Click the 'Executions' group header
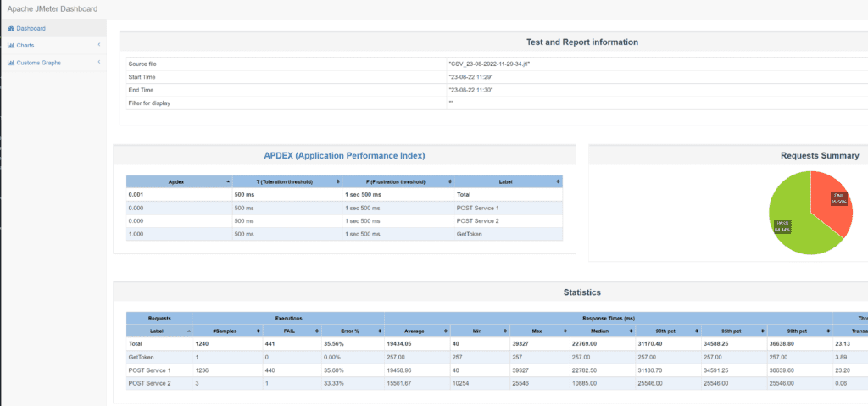This screenshot has height=406, width=868. 288,319
